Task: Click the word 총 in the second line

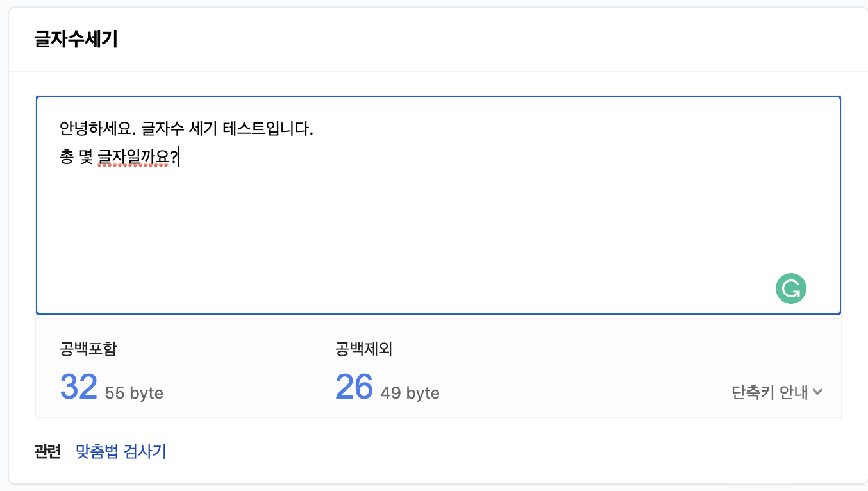Action: point(67,156)
